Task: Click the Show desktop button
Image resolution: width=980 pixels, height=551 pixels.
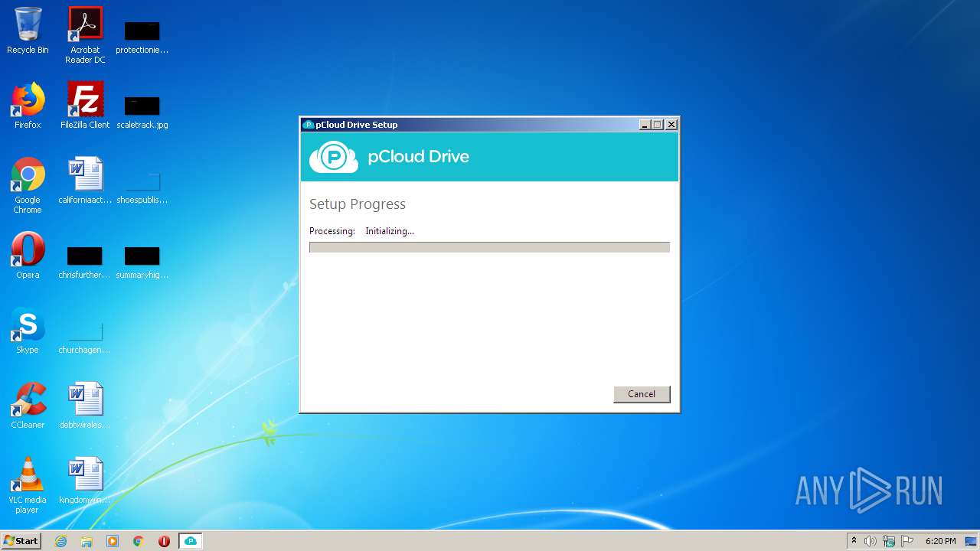Action: 972,541
